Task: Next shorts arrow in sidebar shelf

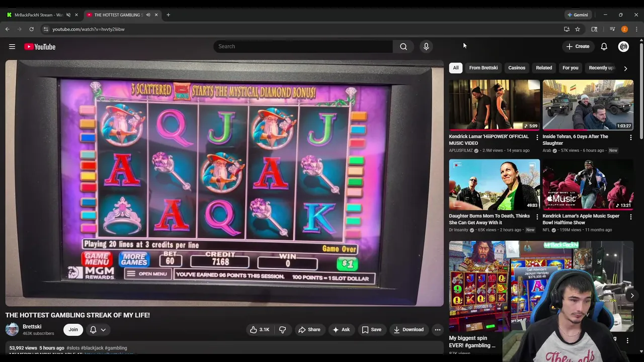Action: 632,296
